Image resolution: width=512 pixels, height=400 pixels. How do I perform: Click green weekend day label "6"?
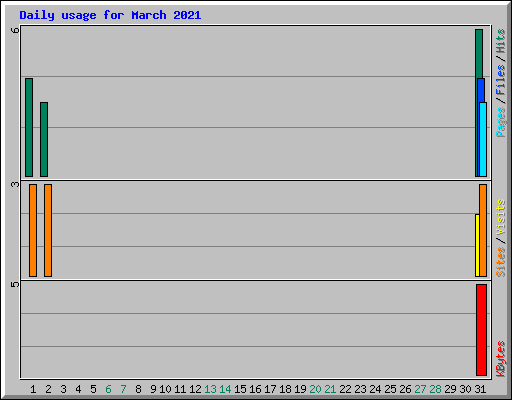[x=108, y=389]
